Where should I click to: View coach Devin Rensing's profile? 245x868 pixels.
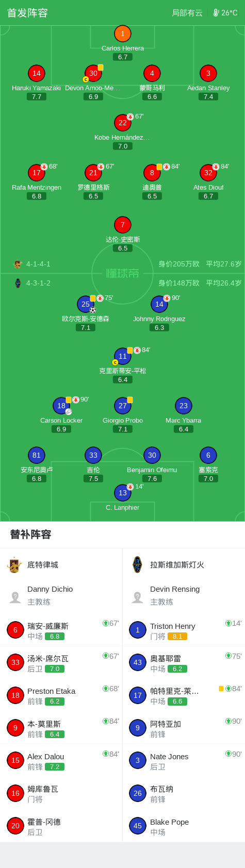(184, 595)
